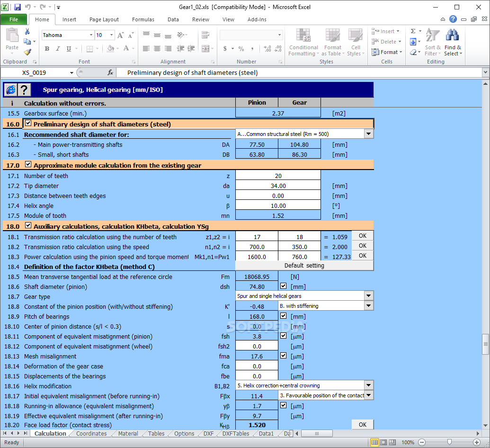Open the Insert ribbon tab
The width and height of the screenshot is (490, 448).
69,19
